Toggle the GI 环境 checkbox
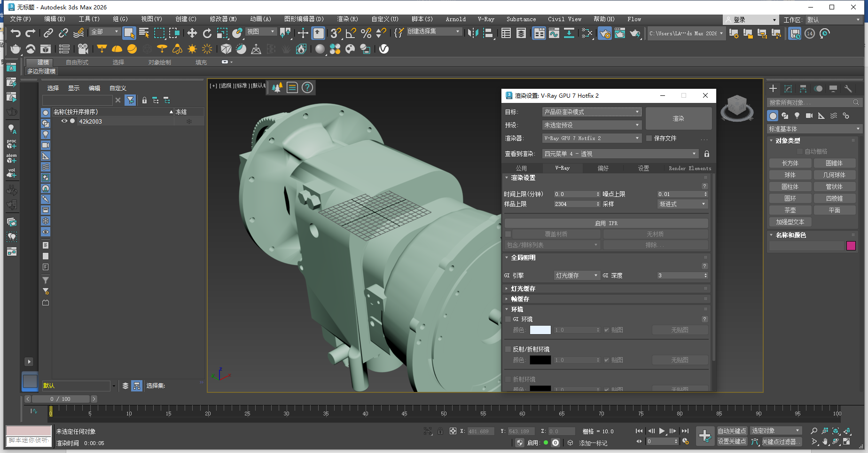 tap(508, 319)
